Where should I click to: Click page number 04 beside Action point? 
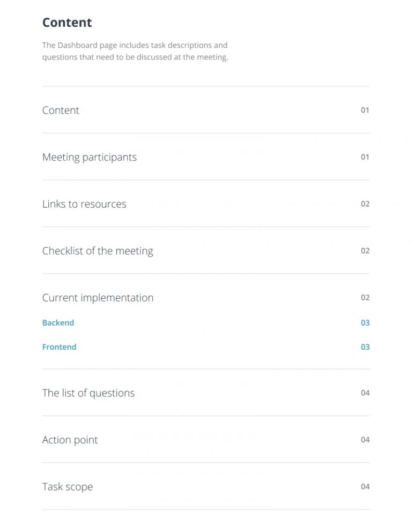365,440
